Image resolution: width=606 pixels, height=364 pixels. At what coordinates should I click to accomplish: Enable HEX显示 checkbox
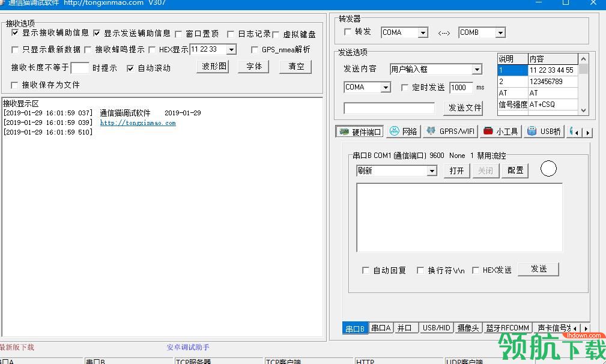pyautogui.click(x=152, y=49)
